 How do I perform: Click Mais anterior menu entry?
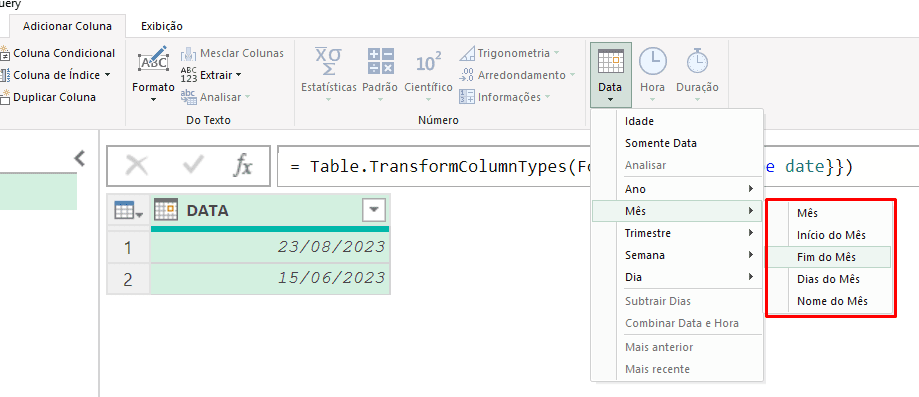click(677, 347)
